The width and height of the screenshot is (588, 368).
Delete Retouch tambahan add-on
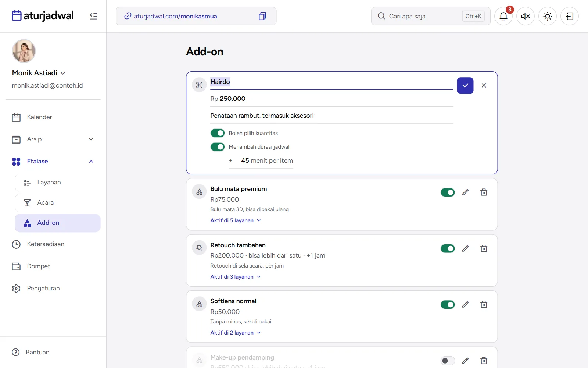(484, 248)
